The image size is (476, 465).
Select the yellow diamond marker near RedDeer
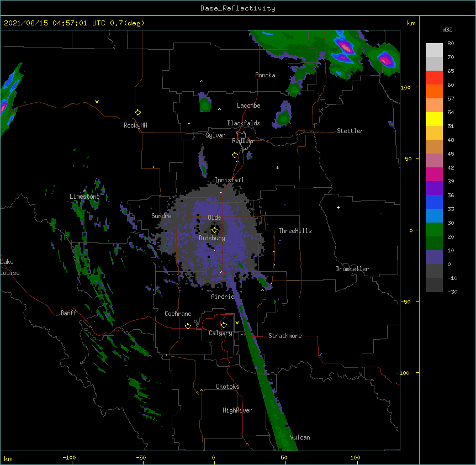point(235,155)
